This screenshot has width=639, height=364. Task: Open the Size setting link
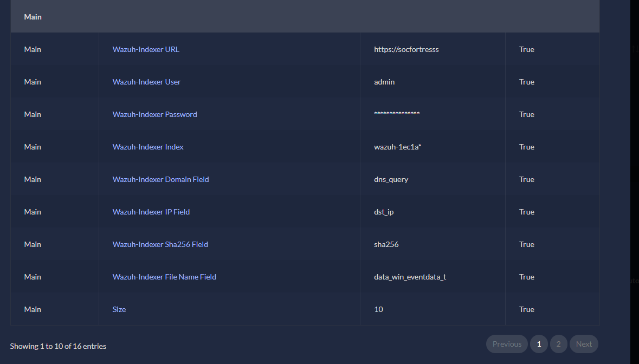[x=119, y=310]
